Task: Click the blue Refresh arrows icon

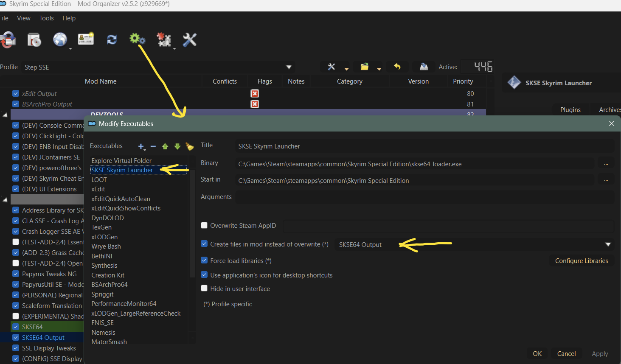Action: (112, 39)
